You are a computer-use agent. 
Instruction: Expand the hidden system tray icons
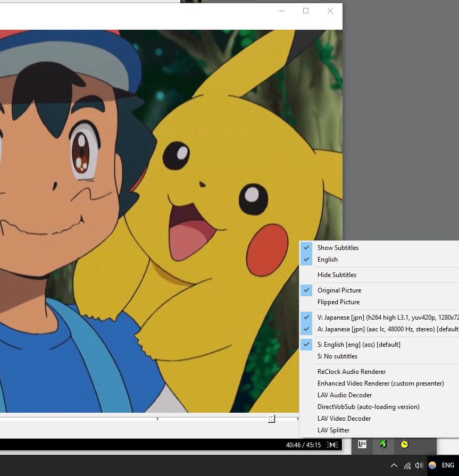pos(394,465)
